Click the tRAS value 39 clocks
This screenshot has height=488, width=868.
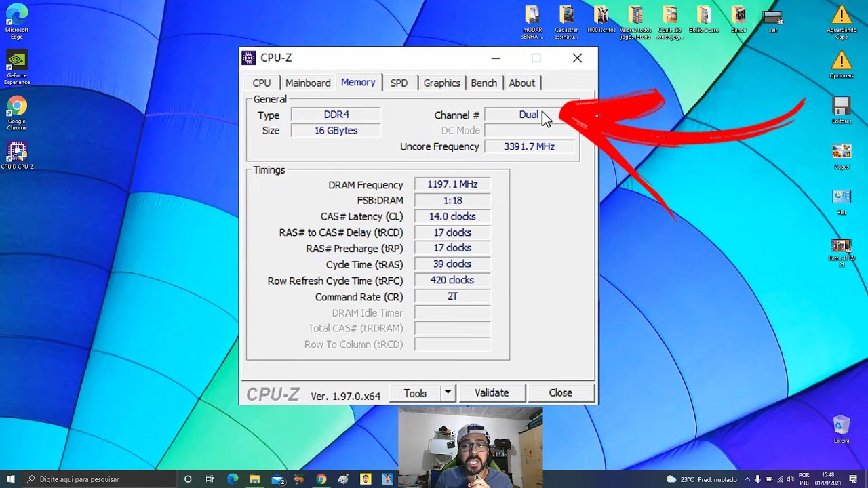[x=452, y=264]
